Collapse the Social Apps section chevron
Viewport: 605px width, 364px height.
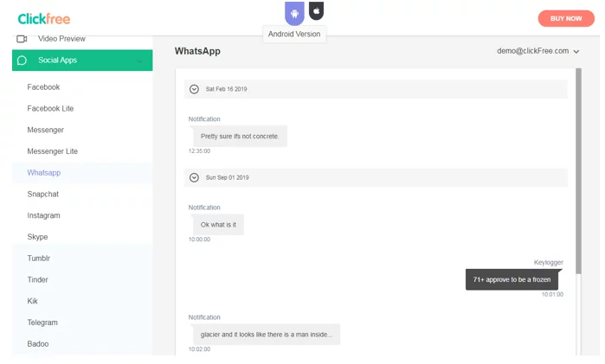(x=139, y=61)
